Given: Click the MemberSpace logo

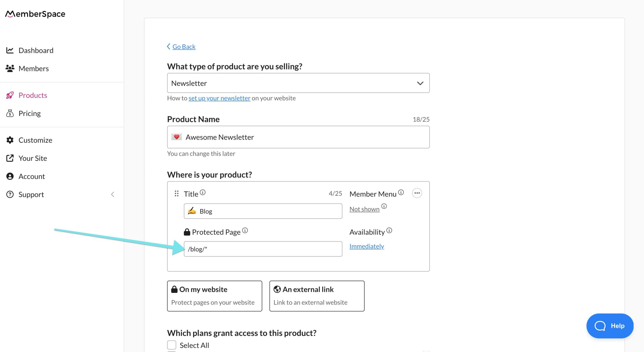Looking at the screenshot, I should click(35, 14).
